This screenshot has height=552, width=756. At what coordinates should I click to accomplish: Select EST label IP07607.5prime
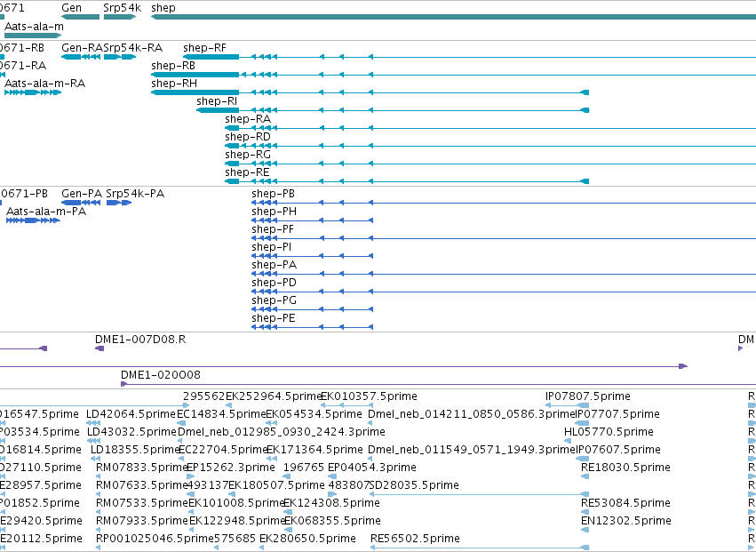[x=618, y=450]
